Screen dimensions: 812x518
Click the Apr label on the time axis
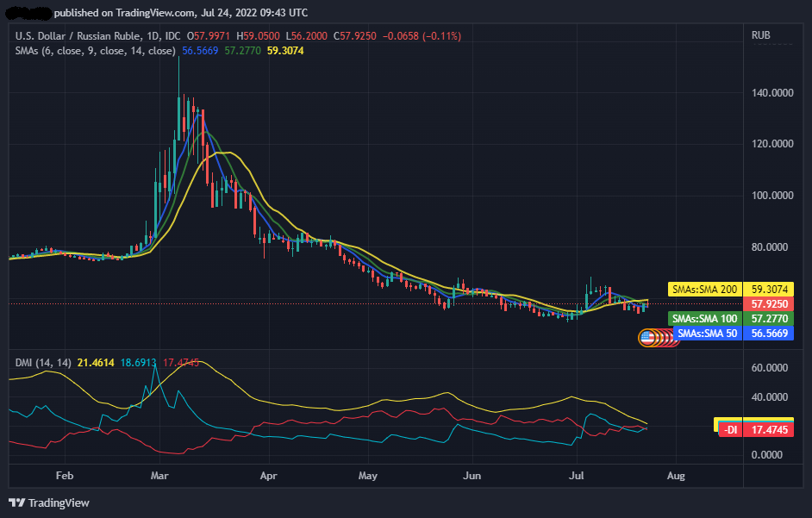269,476
